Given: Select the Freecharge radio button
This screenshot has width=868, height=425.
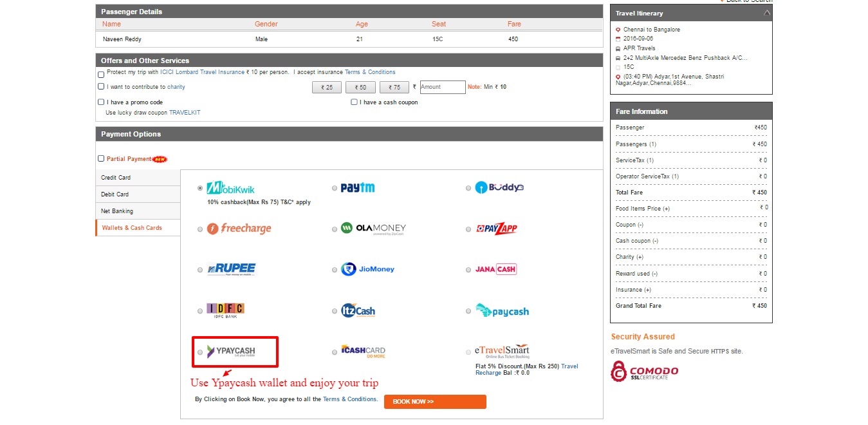Looking at the screenshot, I should 200,229.
